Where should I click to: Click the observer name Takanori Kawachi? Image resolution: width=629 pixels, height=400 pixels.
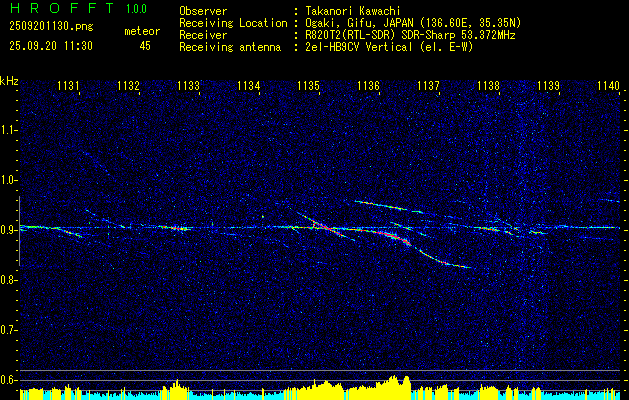[x=353, y=11]
